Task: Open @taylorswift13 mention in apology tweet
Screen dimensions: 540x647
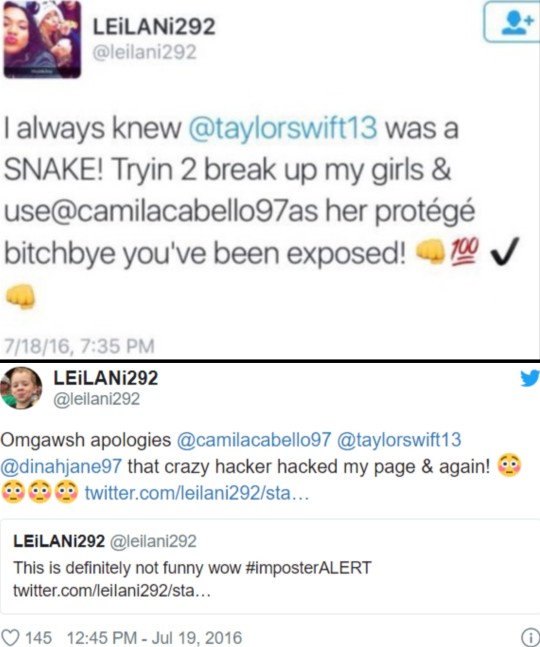Action: pyautogui.click(x=399, y=440)
